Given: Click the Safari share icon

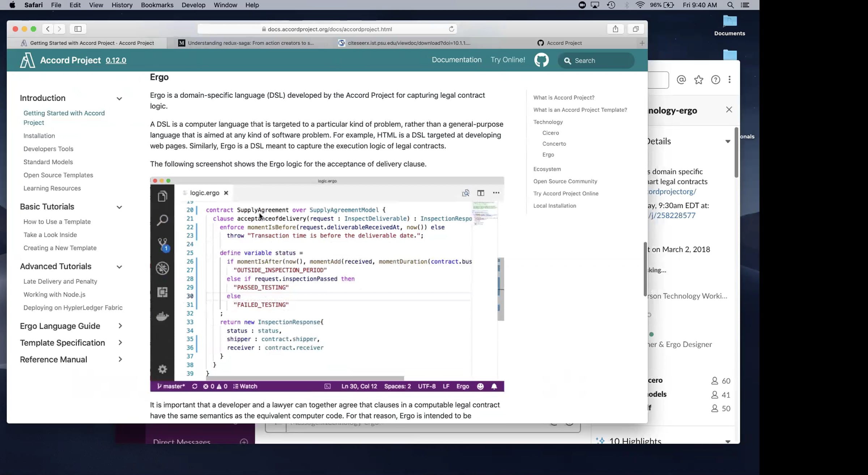Looking at the screenshot, I should click(615, 29).
